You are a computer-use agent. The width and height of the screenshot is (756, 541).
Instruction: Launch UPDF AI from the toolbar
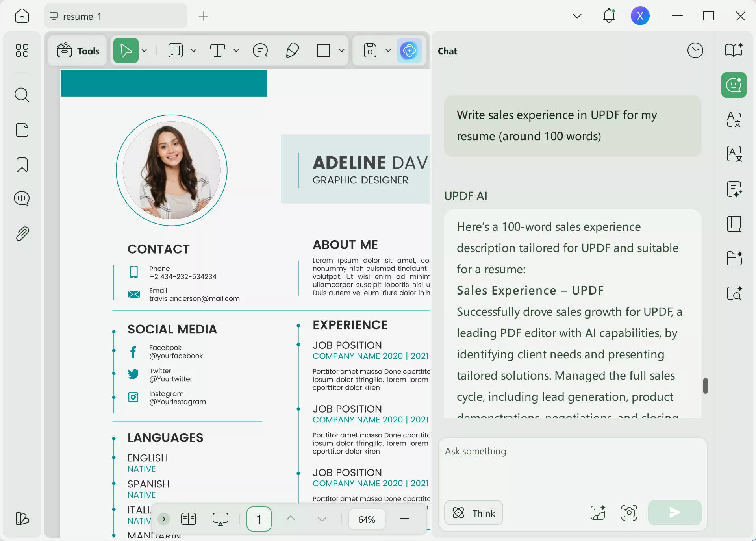409,50
